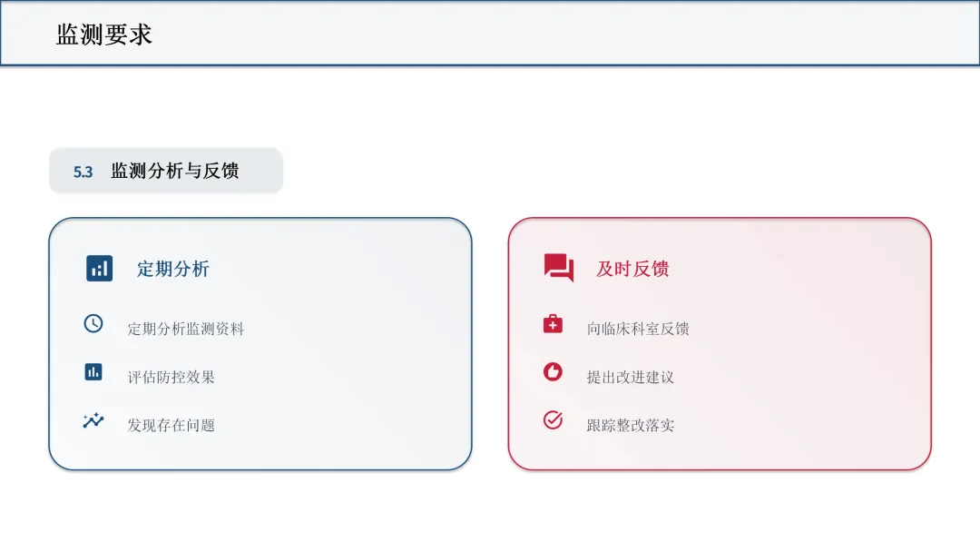Select the medical kit icon beside 向临床科室反馈
980x552 pixels.
click(x=553, y=324)
